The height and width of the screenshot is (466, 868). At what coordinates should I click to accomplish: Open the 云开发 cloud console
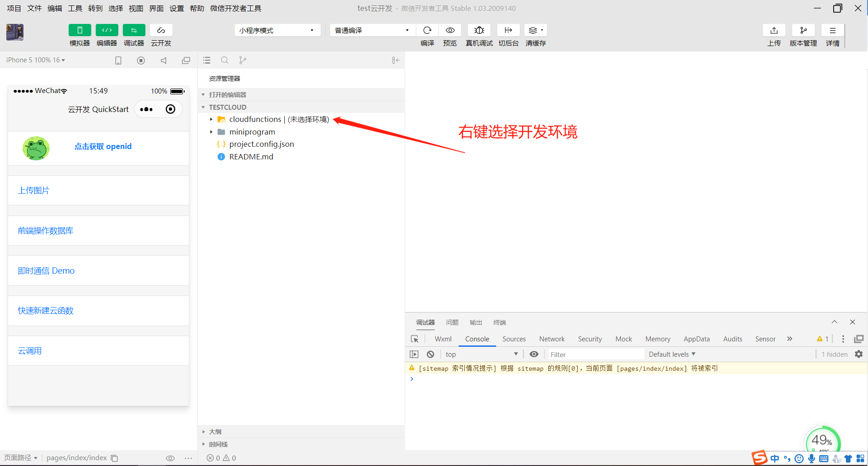click(x=161, y=30)
